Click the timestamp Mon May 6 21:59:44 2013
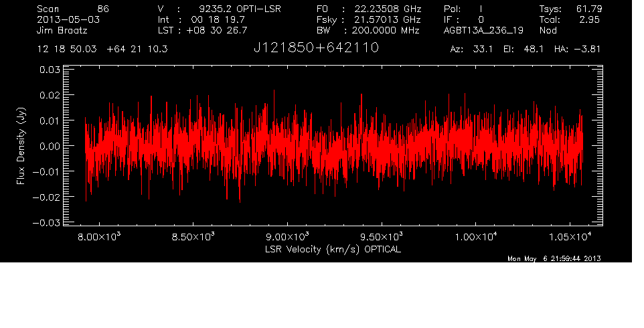 (x=554, y=258)
